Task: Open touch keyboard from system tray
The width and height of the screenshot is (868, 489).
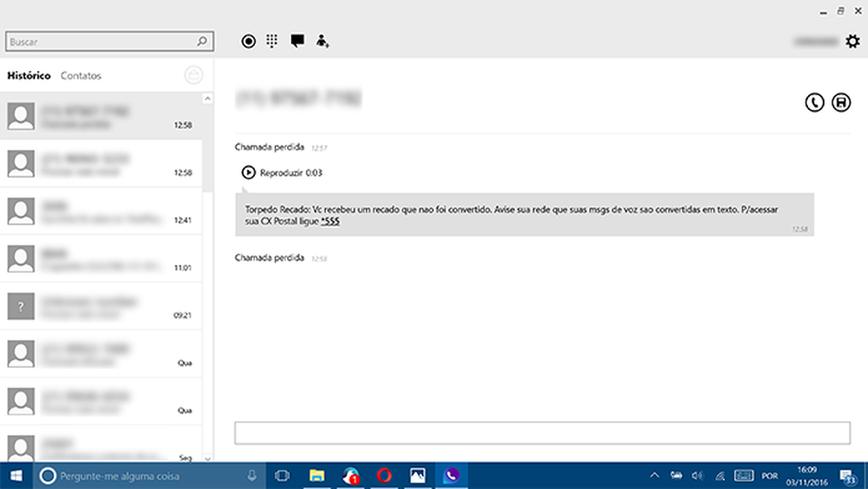Action: click(744, 476)
